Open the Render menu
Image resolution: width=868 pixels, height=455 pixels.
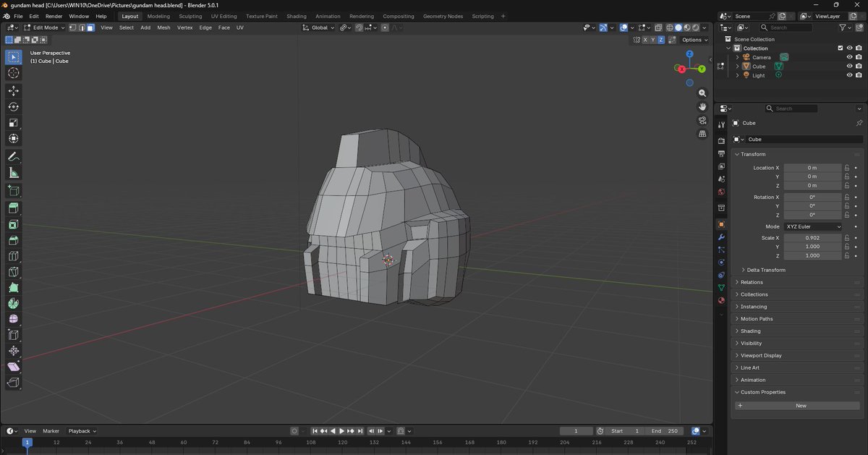click(54, 16)
